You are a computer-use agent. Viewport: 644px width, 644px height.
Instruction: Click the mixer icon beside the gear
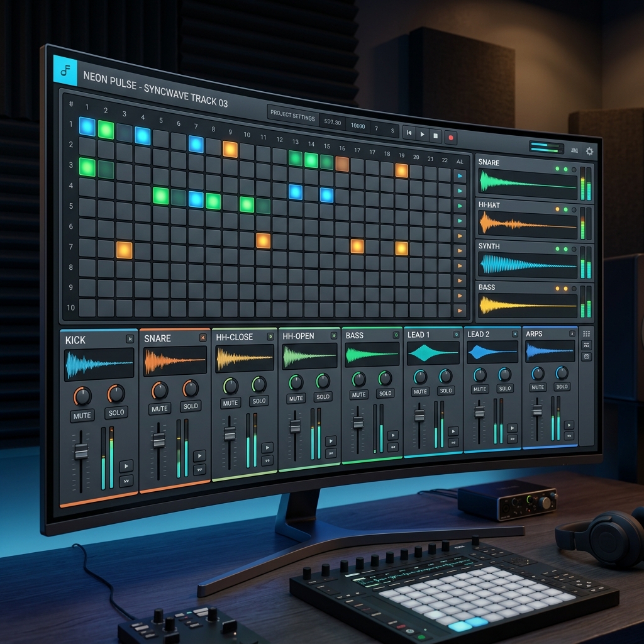click(x=574, y=150)
